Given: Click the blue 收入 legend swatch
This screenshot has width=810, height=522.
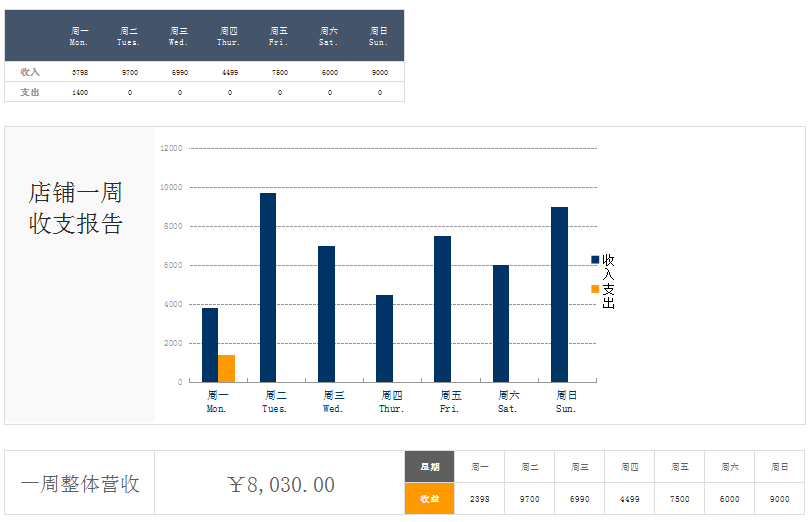Looking at the screenshot, I should tap(595, 260).
